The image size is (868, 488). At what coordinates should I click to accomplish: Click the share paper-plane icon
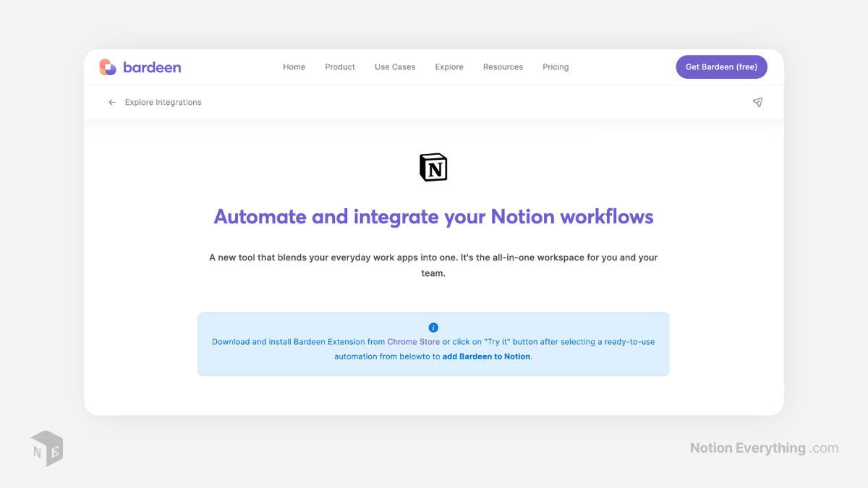(757, 102)
